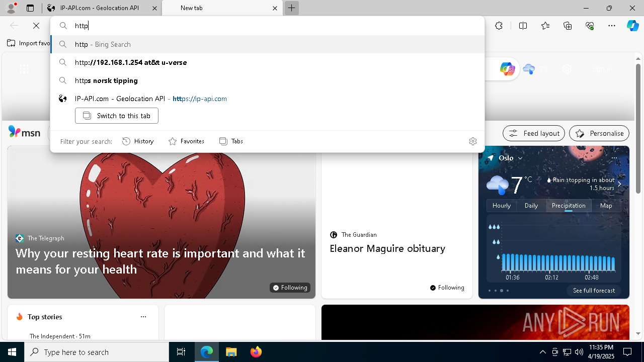This screenshot has height=362, width=644.
Task: Choose the 192.168.1.254 at&t u-verse suggestion
Action: tap(267, 62)
